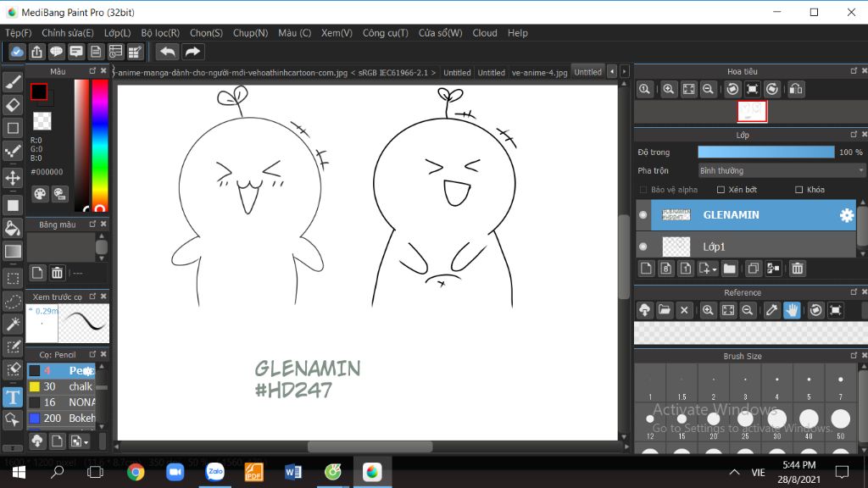Open GLENAMIN layer settings gear
The image size is (868, 488).
847,215
